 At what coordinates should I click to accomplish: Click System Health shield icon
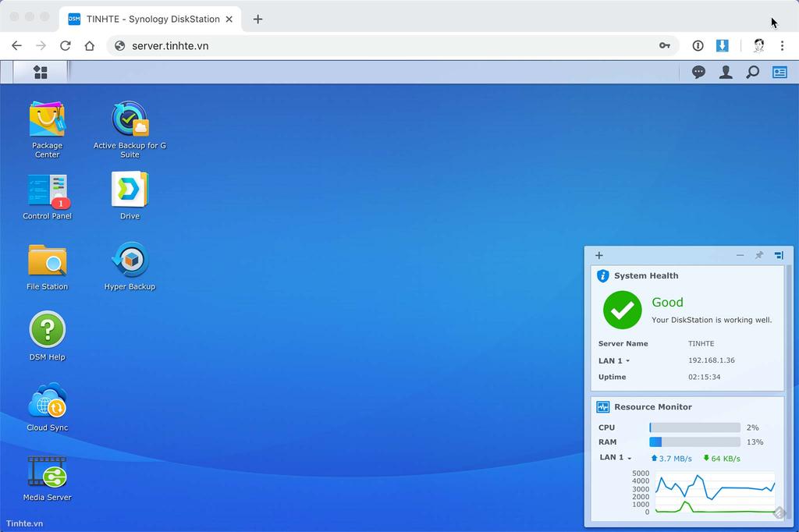[603, 275]
